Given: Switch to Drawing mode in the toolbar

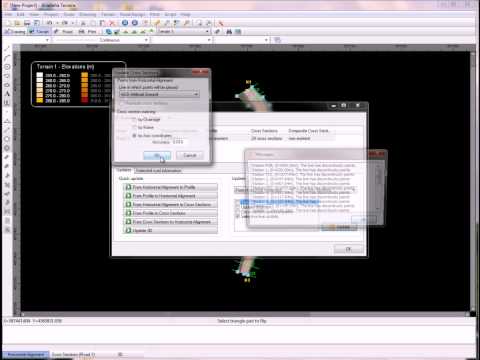Looking at the screenshot, I should 15,32.
